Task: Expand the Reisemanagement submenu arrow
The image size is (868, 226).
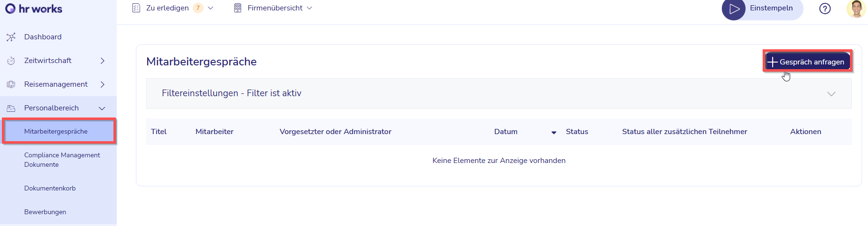Action: (103, 84)
